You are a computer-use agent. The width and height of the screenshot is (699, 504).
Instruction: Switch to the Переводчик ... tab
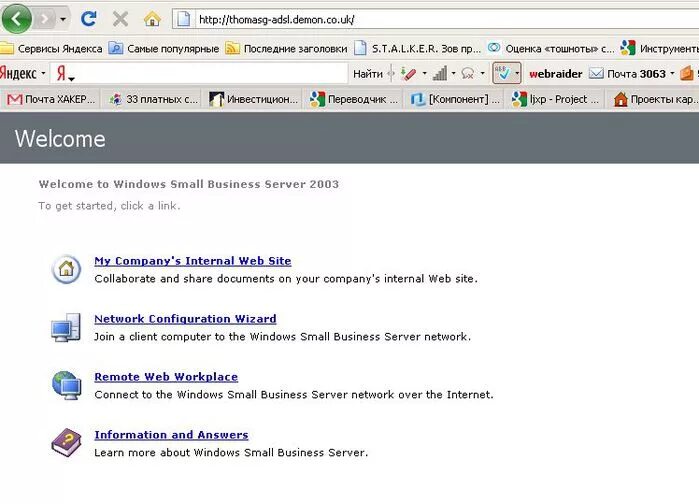tap(354, 99)
